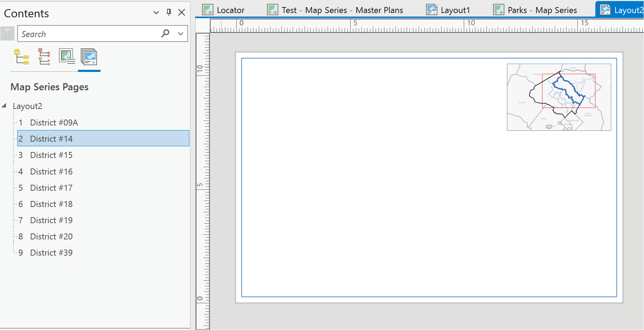644x330 pixels.
Task: Select District #17 from Map Series Pages
Action: (x=51, y=188)
